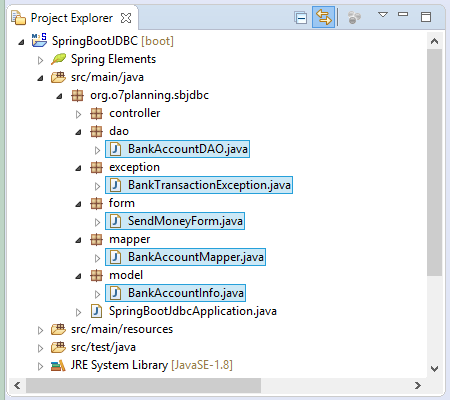Collapse the src/main/java source folder
This screenshot has height=400, width=450.
40,78
